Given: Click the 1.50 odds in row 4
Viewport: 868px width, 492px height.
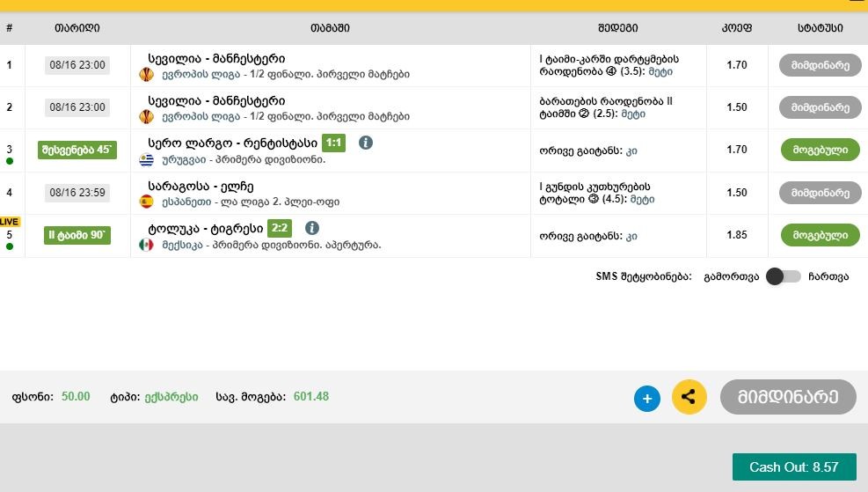Looking at the screenshot, I should [x=737, y=193].
